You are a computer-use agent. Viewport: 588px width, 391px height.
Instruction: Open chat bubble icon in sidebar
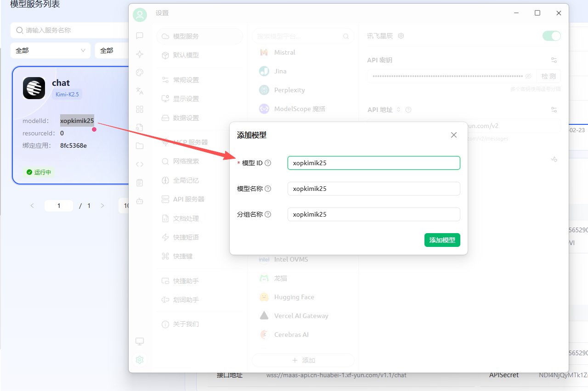click(x=140, y=36)
